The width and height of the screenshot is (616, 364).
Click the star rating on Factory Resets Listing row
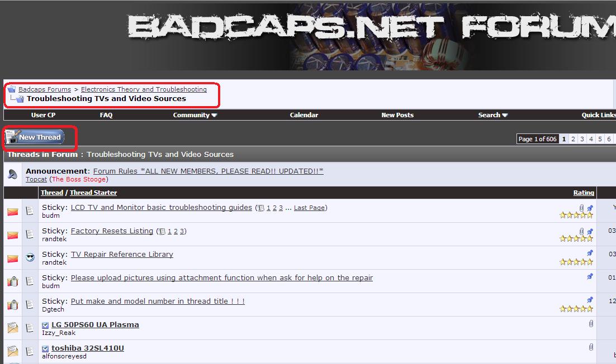click(576, 238)
